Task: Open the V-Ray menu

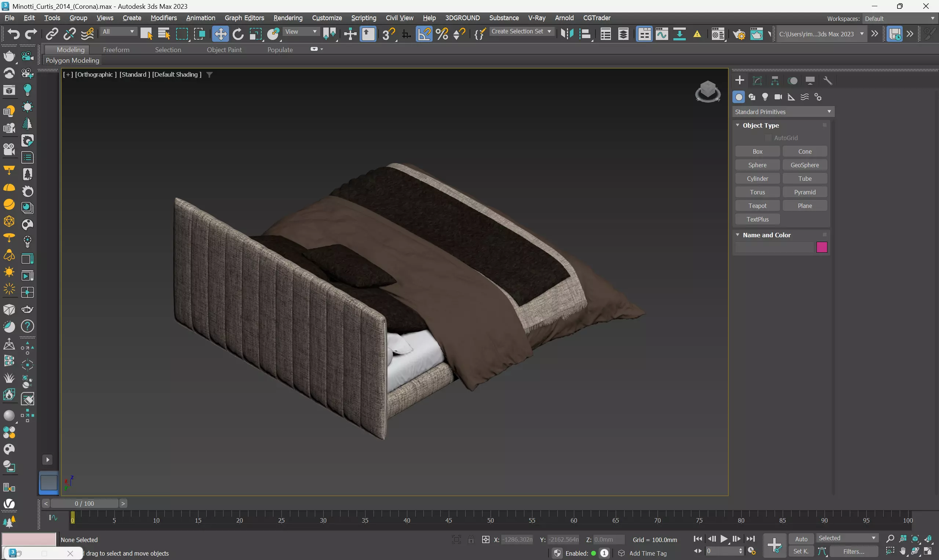Action: [x=536, y=18]
